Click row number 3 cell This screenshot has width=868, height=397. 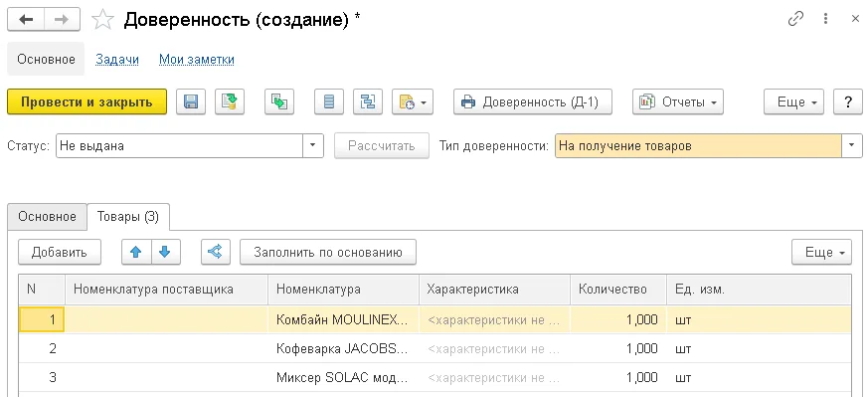(x=42, y=378)
